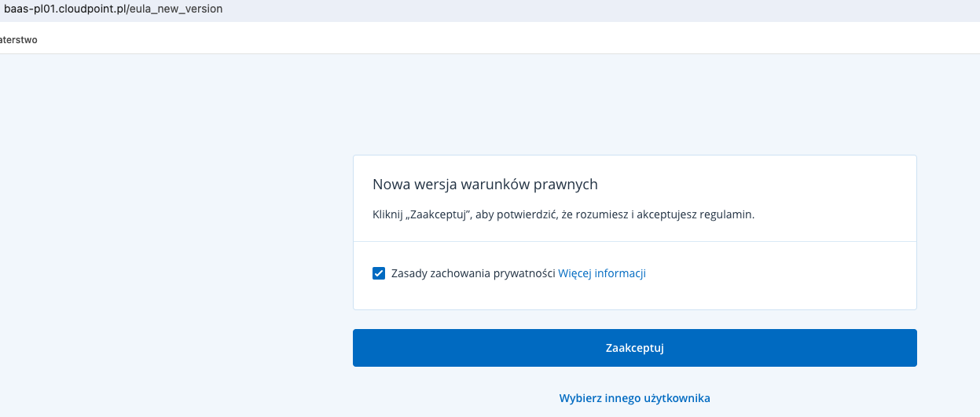Open the Więcej informacji link

(x=602, y=273)
